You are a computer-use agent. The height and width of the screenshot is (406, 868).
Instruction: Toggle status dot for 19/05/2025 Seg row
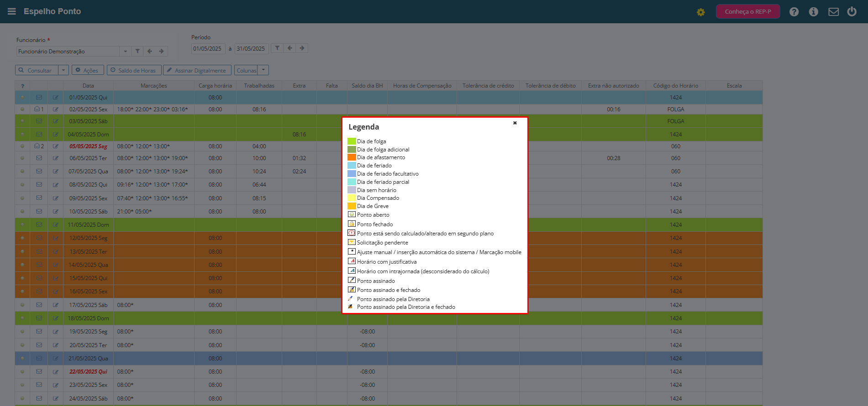(22, 332)
